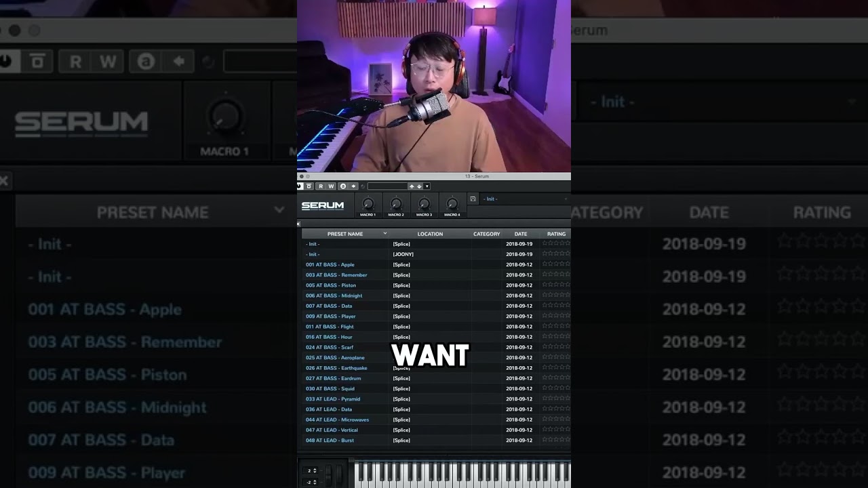Image resolution: width=868 pixels, height=488 pixels.
Task: Select next preset with the down arrow
Action: point(419,186)
